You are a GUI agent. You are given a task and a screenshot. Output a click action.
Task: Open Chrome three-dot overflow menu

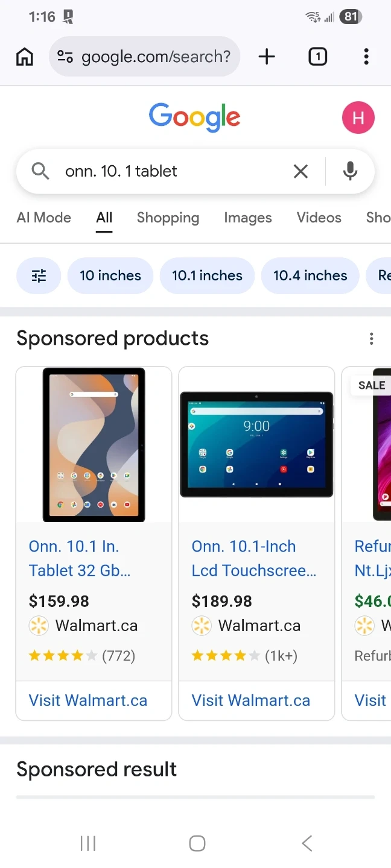tap(366, 57)
